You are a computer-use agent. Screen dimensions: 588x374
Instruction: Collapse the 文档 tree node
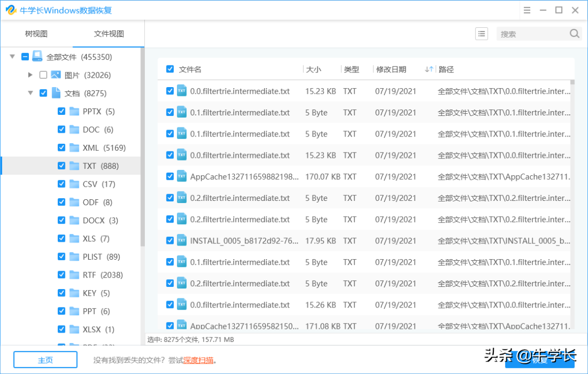[30, 93]
